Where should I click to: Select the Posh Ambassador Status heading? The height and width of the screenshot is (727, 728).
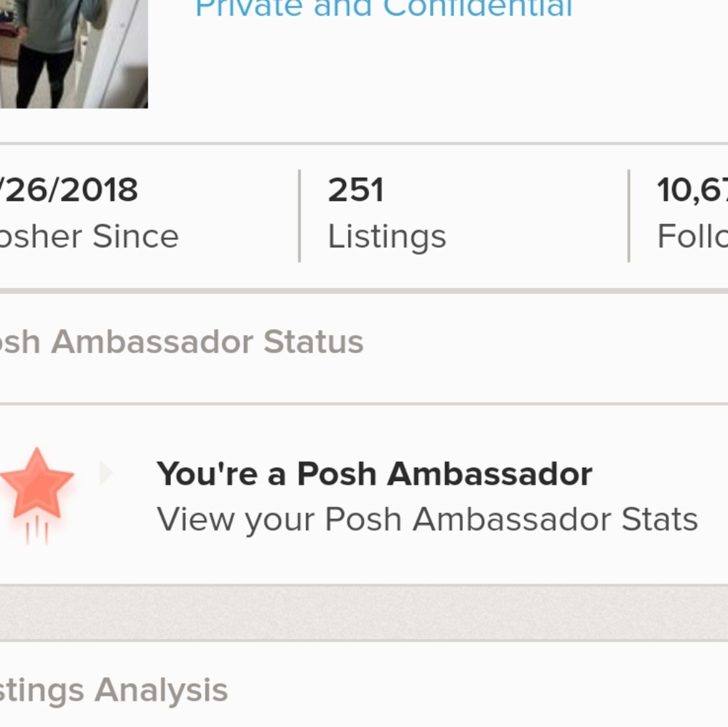point(182,342)
